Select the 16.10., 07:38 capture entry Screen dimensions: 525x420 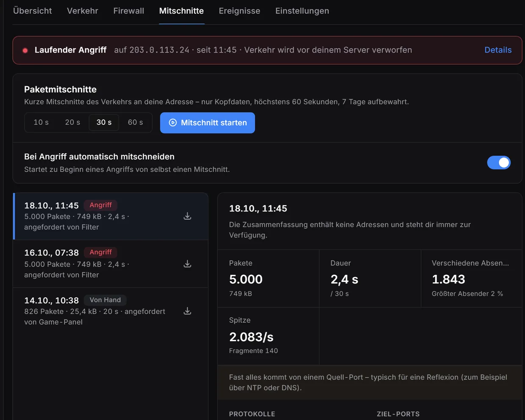coord(111,264)
